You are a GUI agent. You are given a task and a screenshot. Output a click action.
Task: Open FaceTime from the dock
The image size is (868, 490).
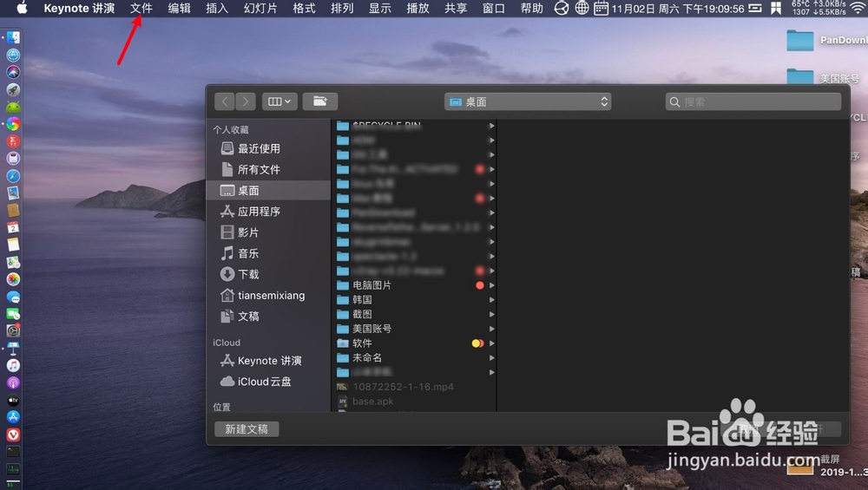[13, 314]
